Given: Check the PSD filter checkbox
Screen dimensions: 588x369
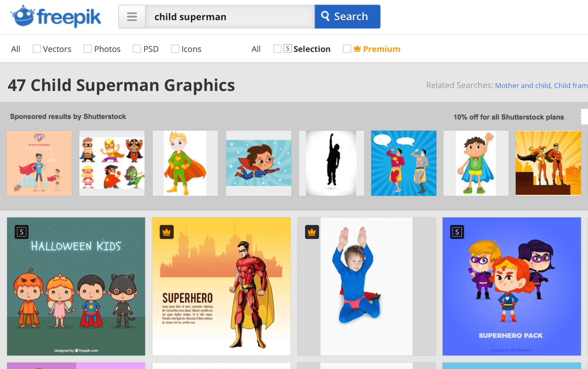Looking at the screenshot, I should [x=137, y=49].
